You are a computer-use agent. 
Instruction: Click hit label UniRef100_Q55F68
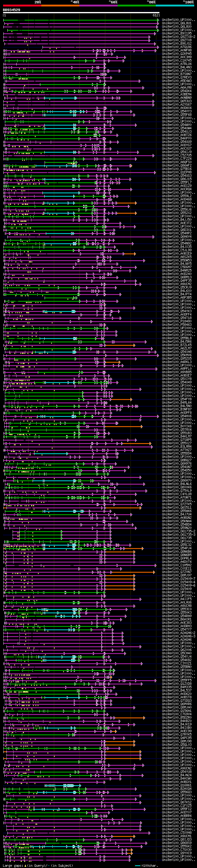[x=177, y=115]
